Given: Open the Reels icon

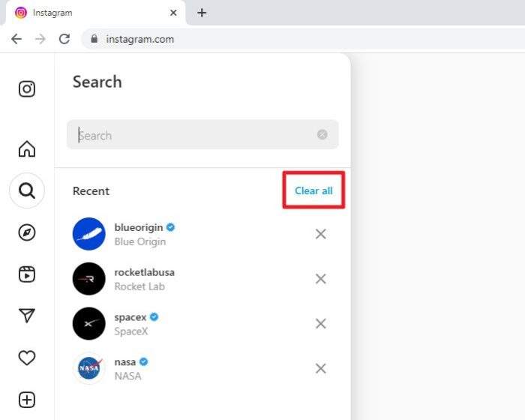Looking at the screenshot, I should [x=27, y=274].
